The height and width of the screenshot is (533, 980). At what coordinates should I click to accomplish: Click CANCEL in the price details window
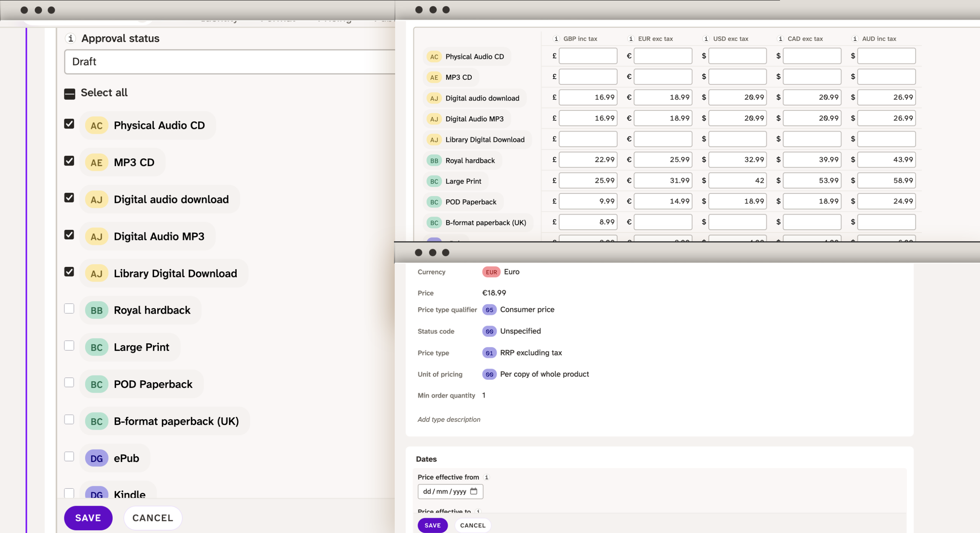473,525
